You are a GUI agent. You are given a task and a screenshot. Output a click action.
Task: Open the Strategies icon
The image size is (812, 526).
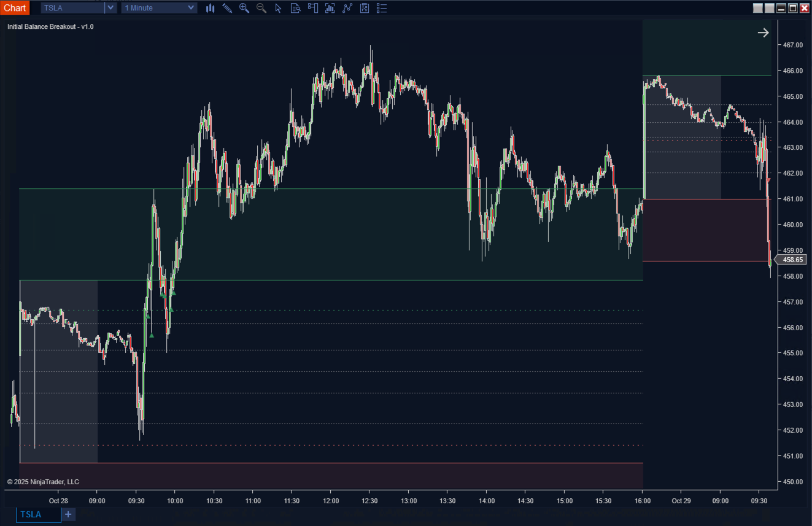tap(347, 8)
